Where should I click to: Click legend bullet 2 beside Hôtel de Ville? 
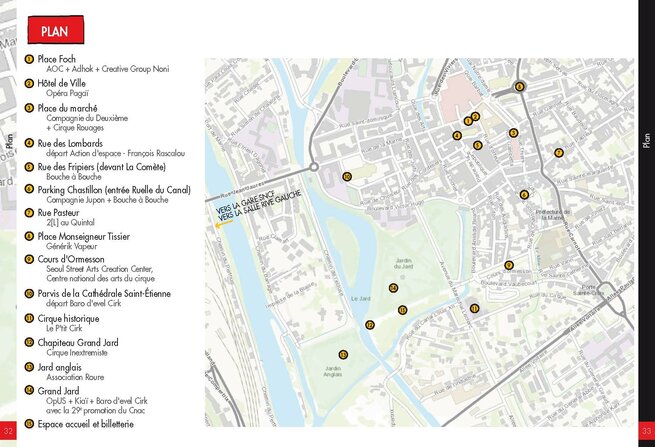[29, 83]
